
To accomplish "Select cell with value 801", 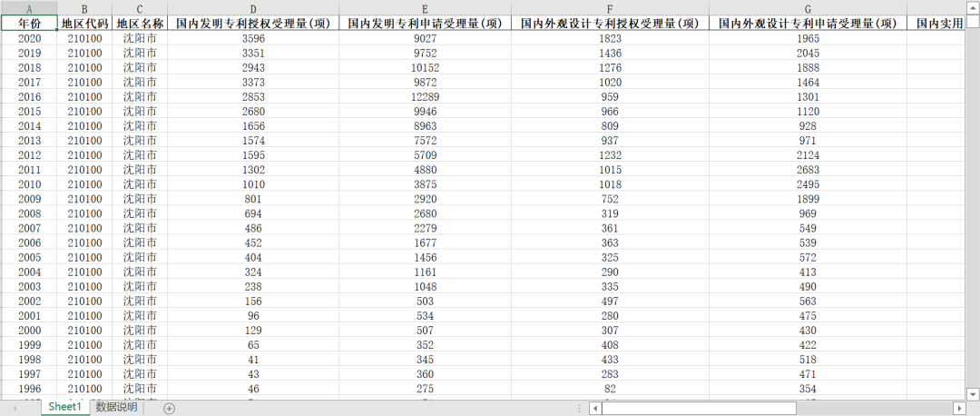I will pyautogui.click(x=253, y=199).
